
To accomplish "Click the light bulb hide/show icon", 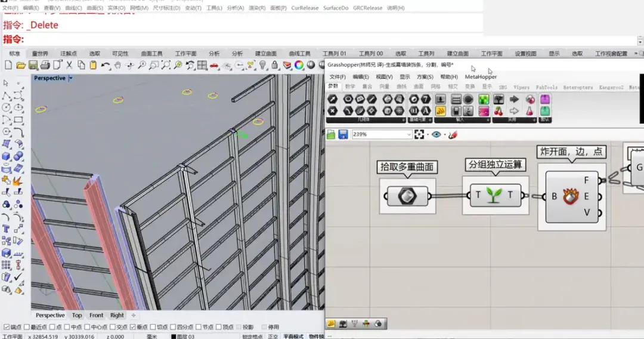I will (x=263, y=65).
